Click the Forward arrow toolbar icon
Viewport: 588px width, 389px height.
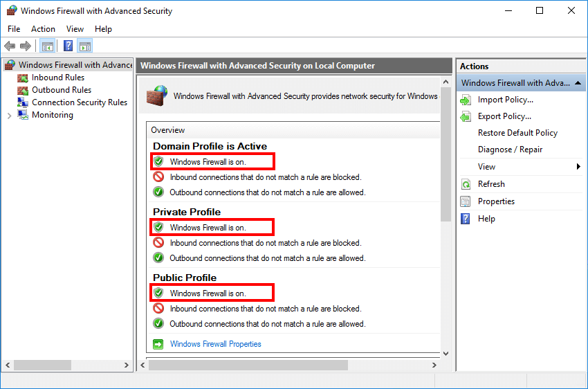tap(26, 46)
